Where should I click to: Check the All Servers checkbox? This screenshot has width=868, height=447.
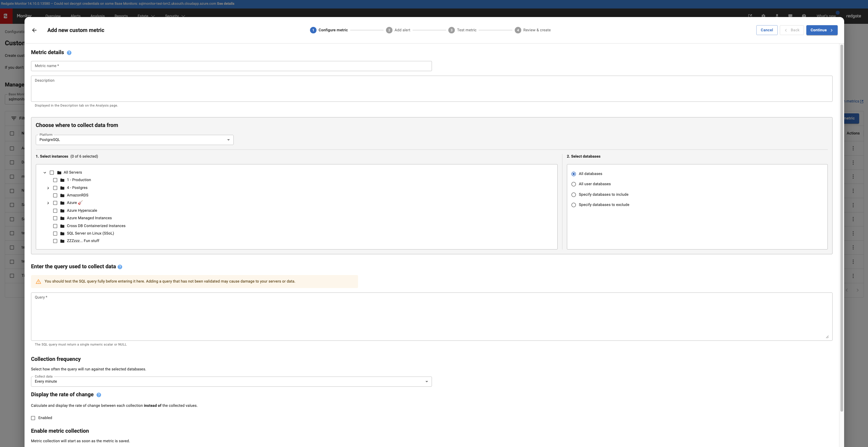click(52, 172)
